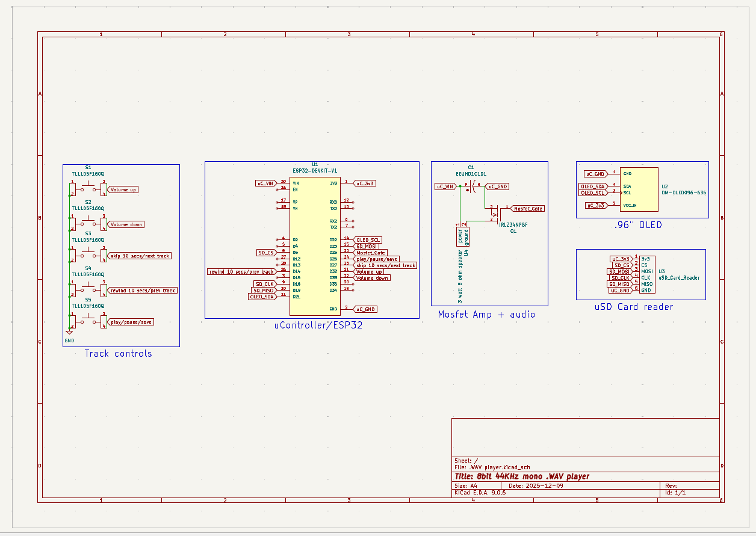
Task: Select the C1 capacitor symbol
Action: click(471, 186)
